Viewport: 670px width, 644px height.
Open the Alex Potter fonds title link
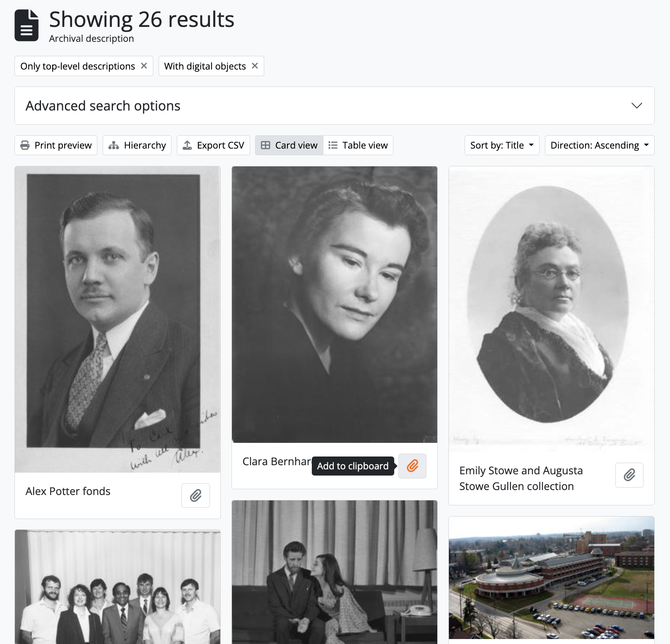68,491
